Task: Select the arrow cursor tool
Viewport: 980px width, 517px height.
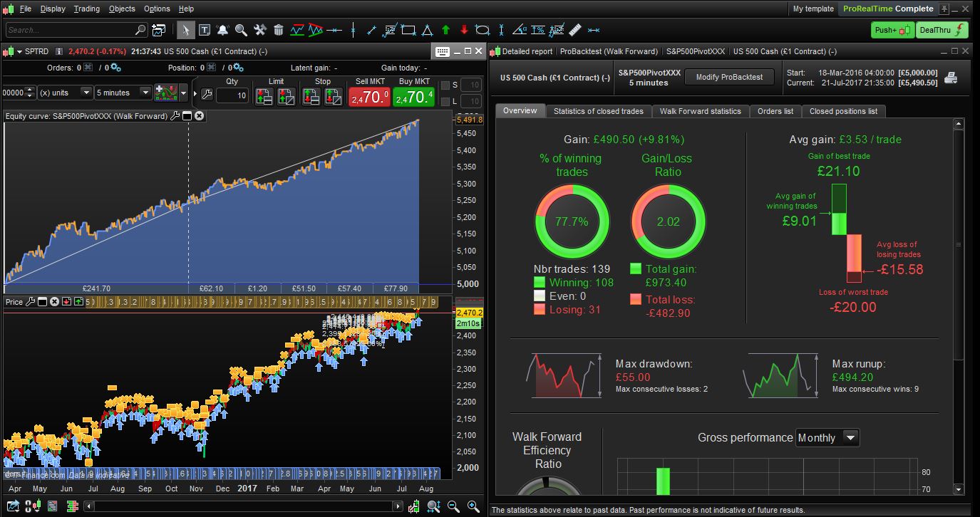Action: point(185,30)
